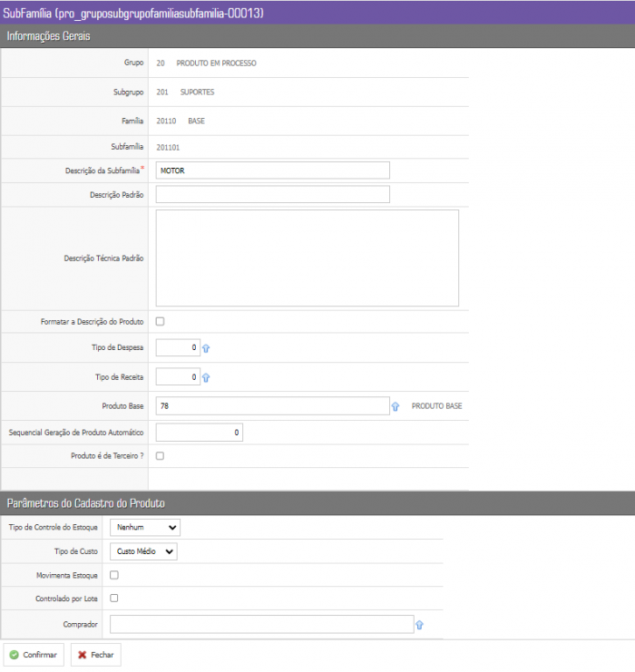Click the Produto Base lookup arrow icon
Viewport: 635px width, 672px height.
pos(396,406)
